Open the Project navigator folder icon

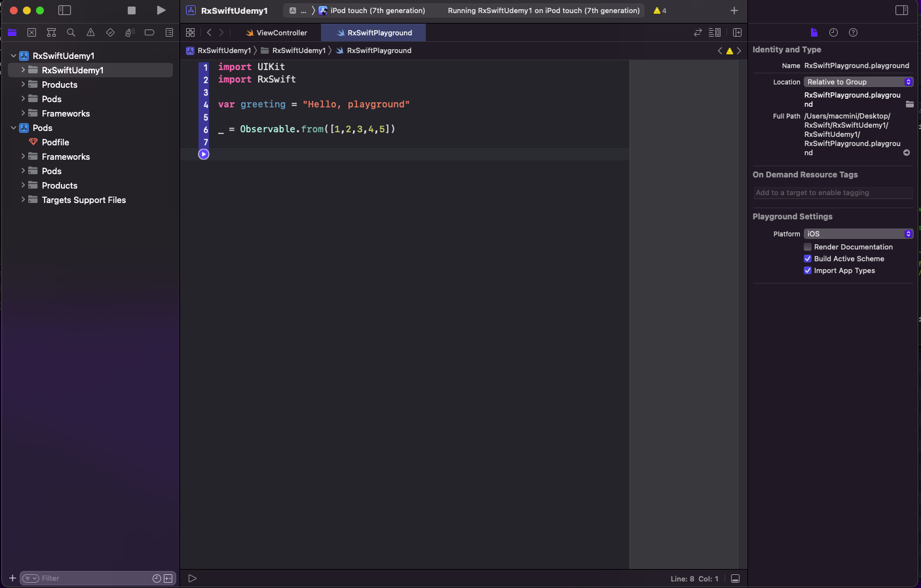tap(12, 32)
